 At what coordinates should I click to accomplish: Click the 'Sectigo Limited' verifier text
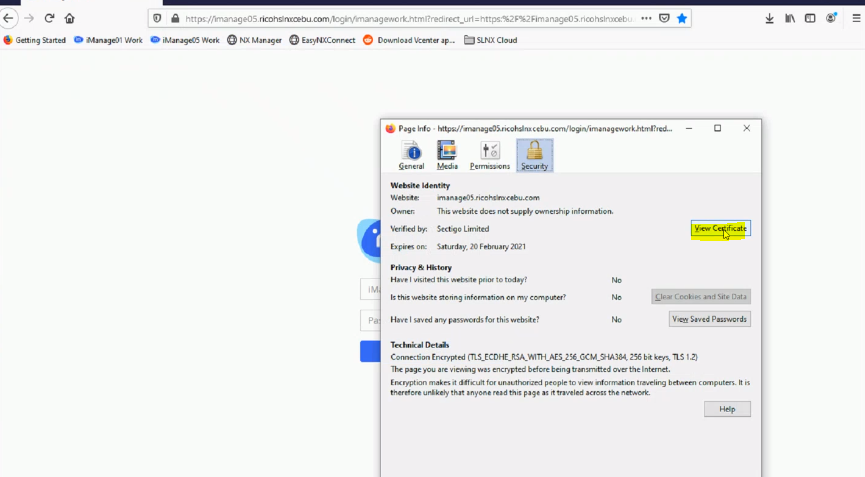[x=463, y=229]
